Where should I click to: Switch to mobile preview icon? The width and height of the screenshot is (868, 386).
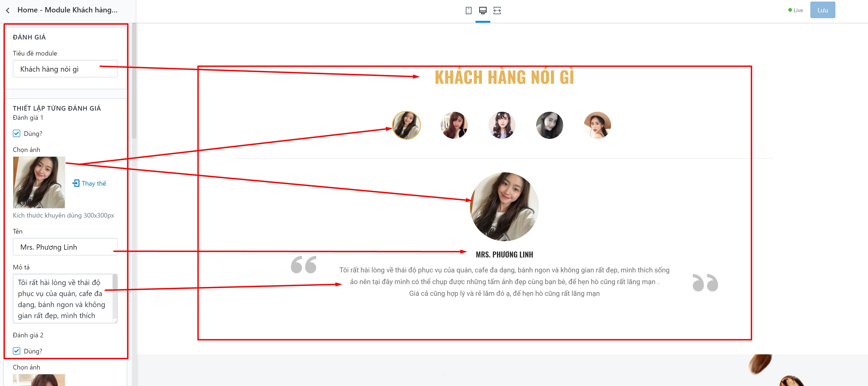468,10
